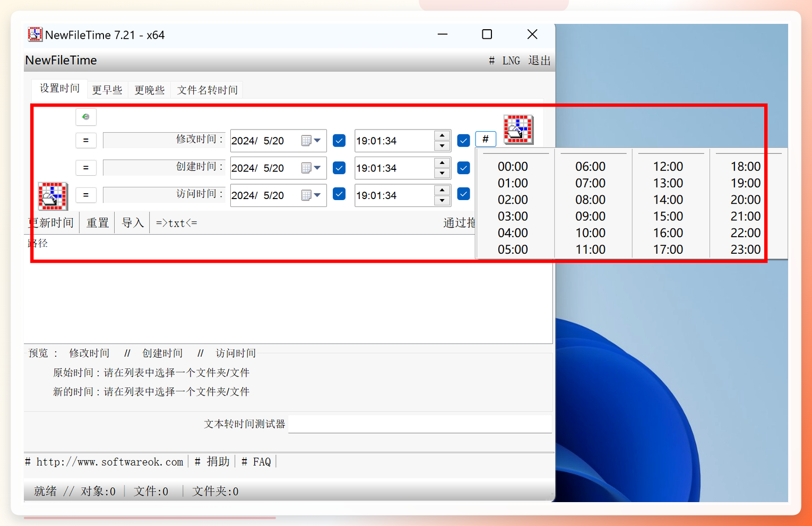Select 17:00 from the time menu

tap(668, 249)
